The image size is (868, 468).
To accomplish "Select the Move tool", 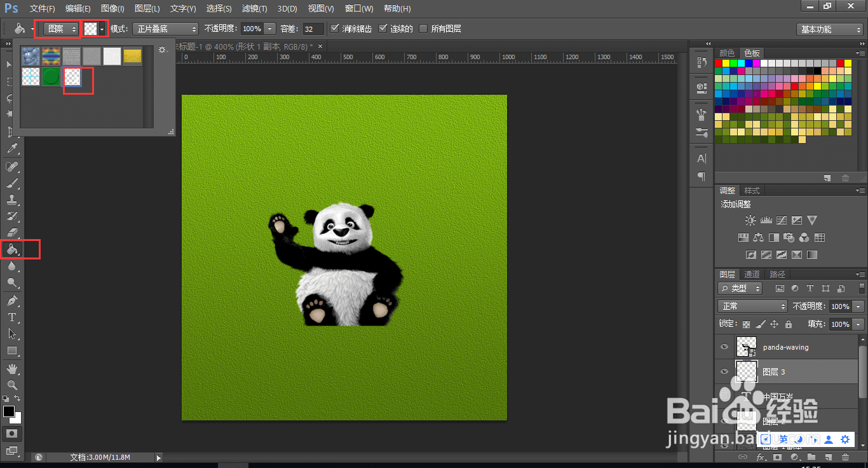I will click(9, 64).
